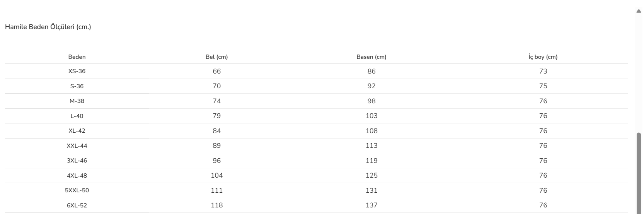Select the L-40 size row
The width and height of the screenshot is (644, 214).
77,116
